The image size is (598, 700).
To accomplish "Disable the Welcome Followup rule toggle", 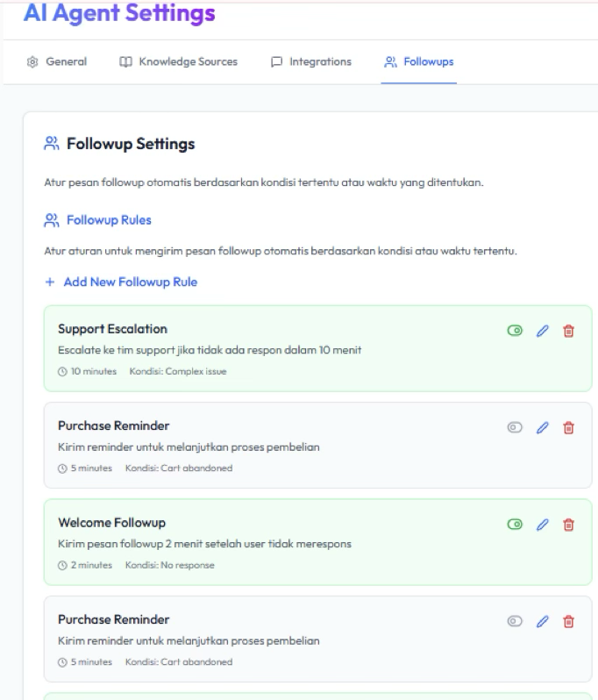I will pyautogui.click(x=515, y=524).
